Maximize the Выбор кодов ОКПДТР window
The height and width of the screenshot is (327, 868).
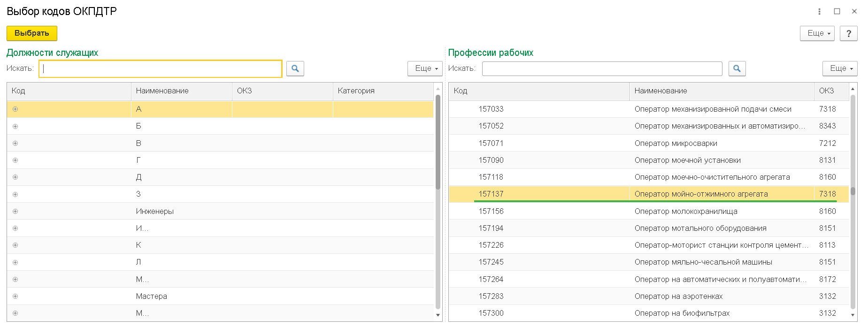[x=837, y=11]
